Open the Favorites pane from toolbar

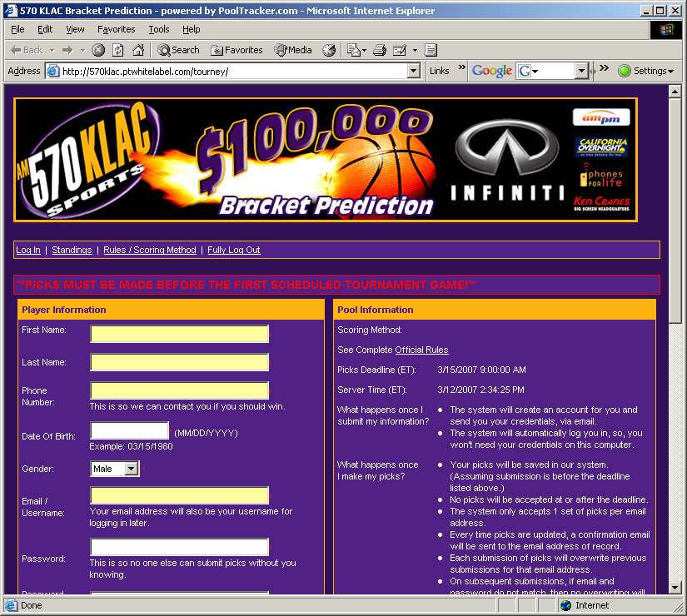pyautogui.click(x=236, y=50)
